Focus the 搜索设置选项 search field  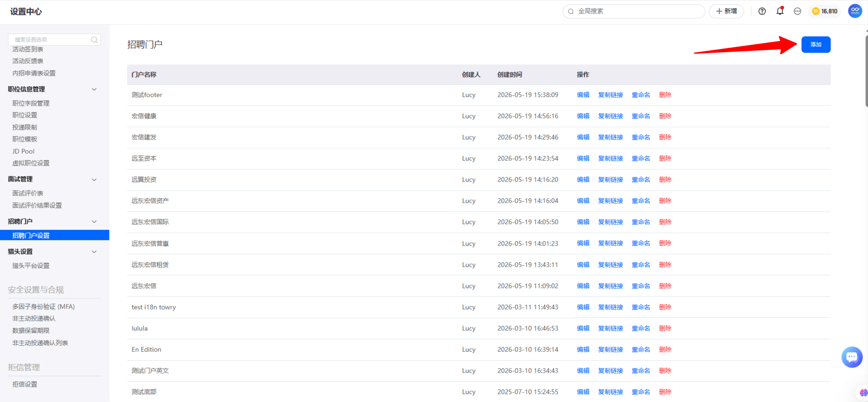pos(54,40)
